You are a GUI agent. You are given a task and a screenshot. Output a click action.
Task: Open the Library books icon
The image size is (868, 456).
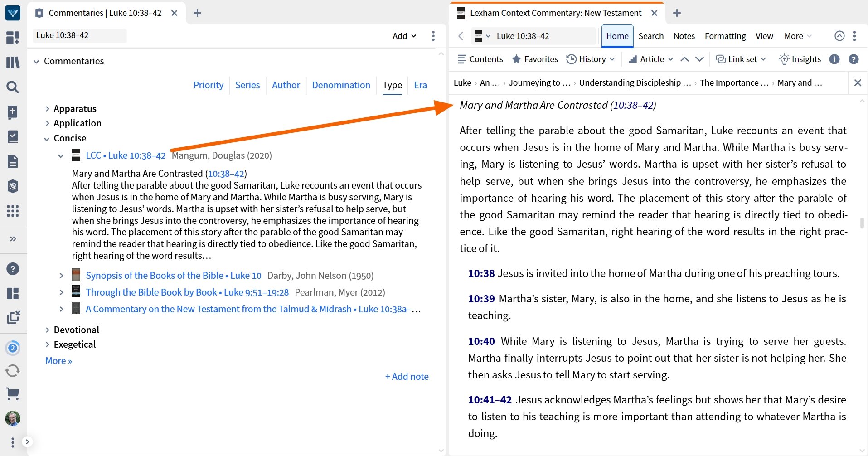point(13,62)
